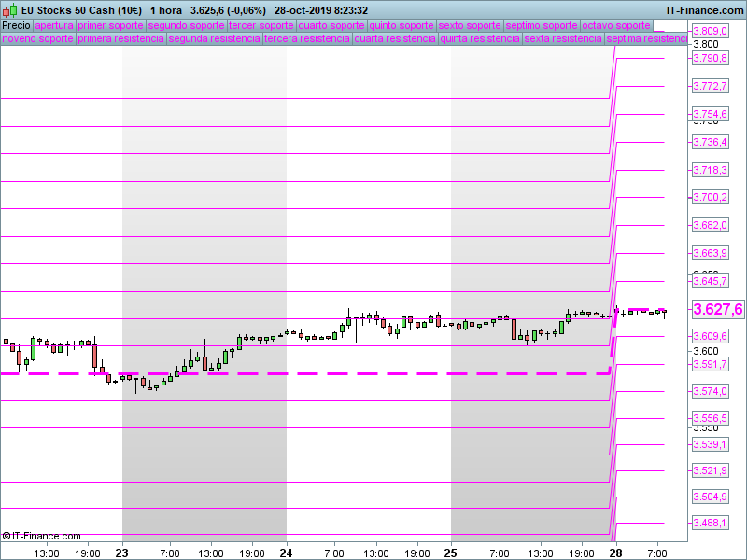Open the primer soporte label
The width and height of the screenshot is (747, 560).
[110, 25]
